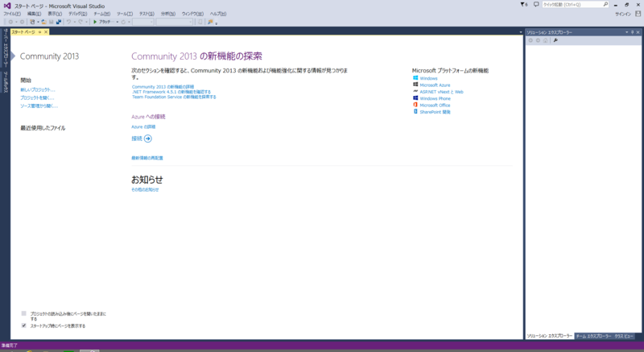Viewport: 644px width, 352px height.
Task: Click the サインイン sign-in link
Action: [622, 14]
